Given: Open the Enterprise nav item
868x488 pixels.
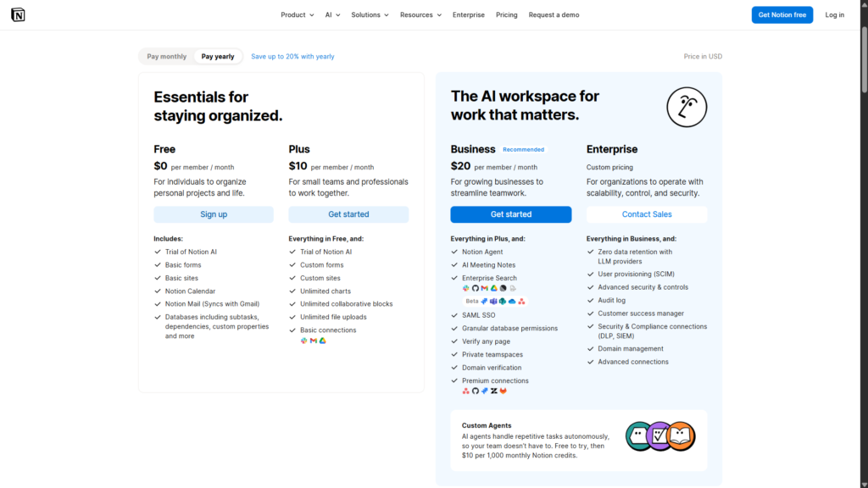Looking at the screenshot, I should click(x=468, y=15).
